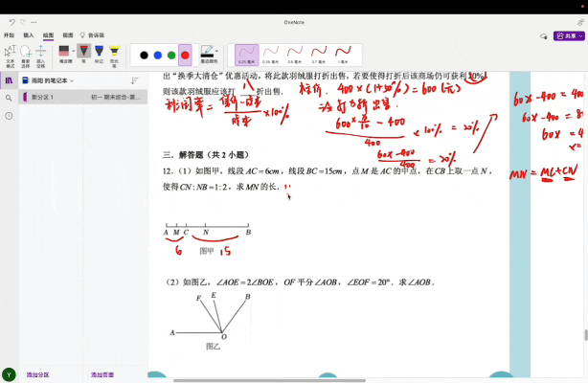Screen dimensions: 588x383
Task: Click the notifications icon beside share button
Action: click(543, 36)
